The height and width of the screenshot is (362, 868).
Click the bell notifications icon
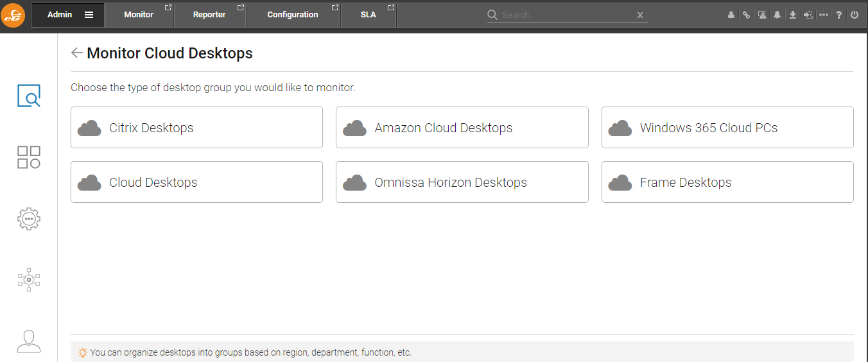coord(777,15)
